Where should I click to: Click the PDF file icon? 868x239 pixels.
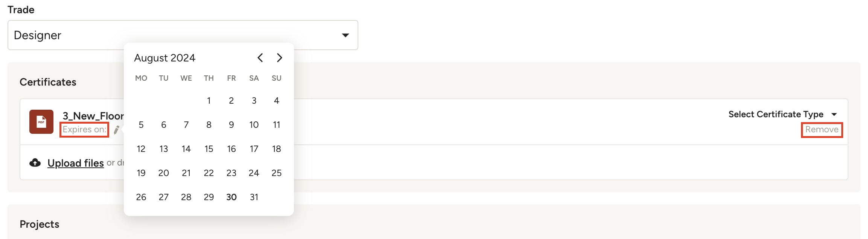pos(41,122)
